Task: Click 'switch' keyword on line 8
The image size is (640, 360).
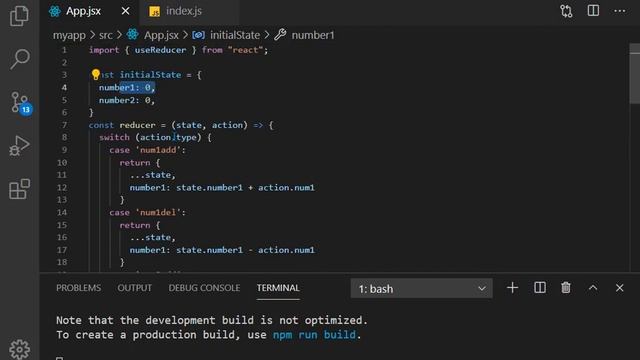Action: pos(114,137)
